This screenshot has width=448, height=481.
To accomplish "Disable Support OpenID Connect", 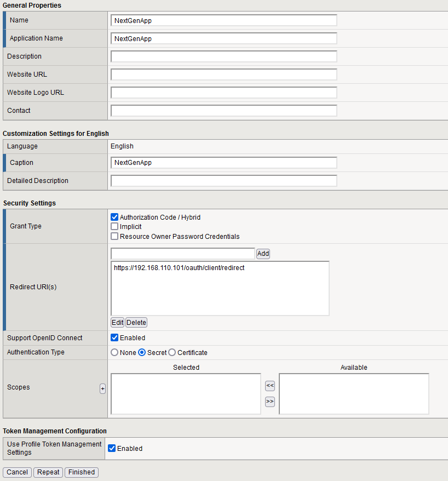I will [114, 337].
